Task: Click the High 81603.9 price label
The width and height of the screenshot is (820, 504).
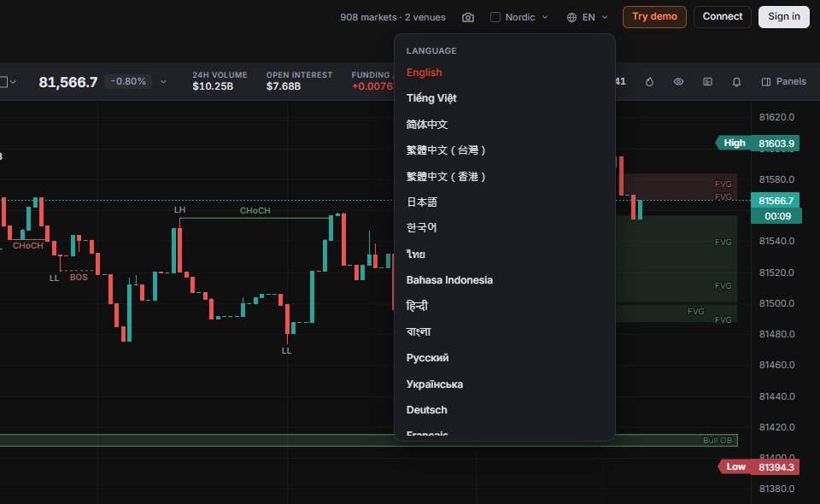Action: (x=758, y=144)
